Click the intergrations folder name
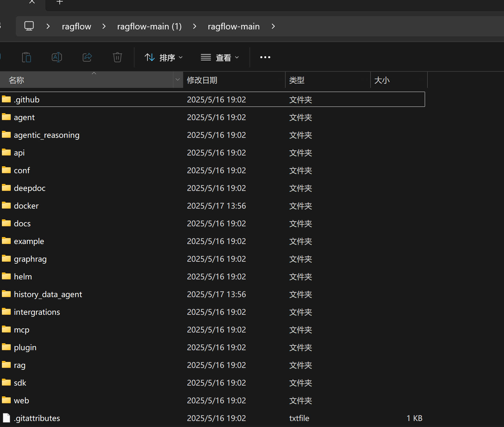 (37, 312)
